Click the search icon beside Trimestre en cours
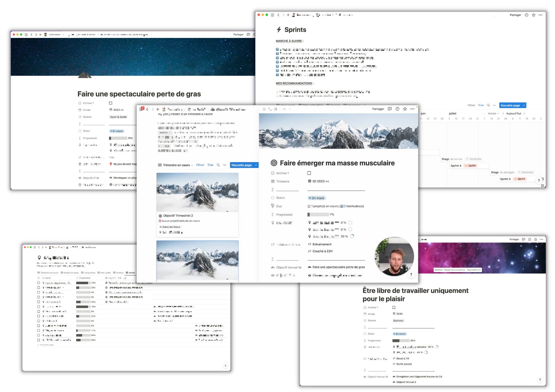The image size is (555, 392). tap(218, 165)
